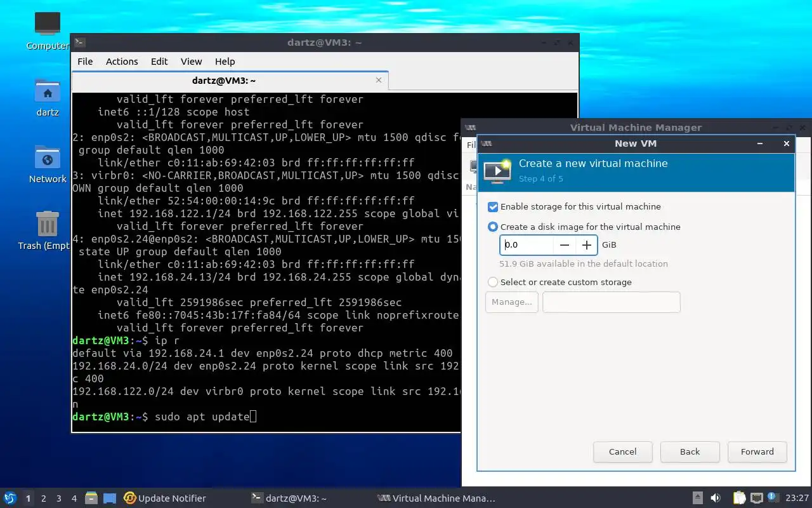Viewport: 812px width, 508px height.
Task: Click the custom storage path field
Action: [x=612, y=302]
